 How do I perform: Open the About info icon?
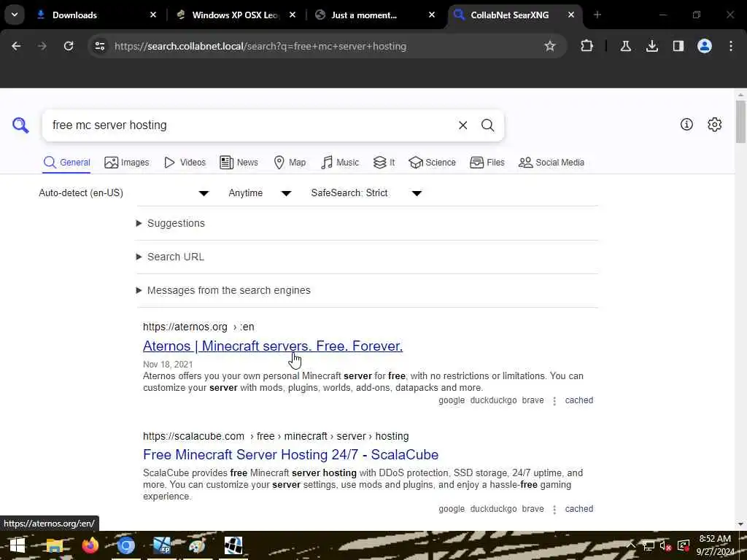[x=686, y=124]
